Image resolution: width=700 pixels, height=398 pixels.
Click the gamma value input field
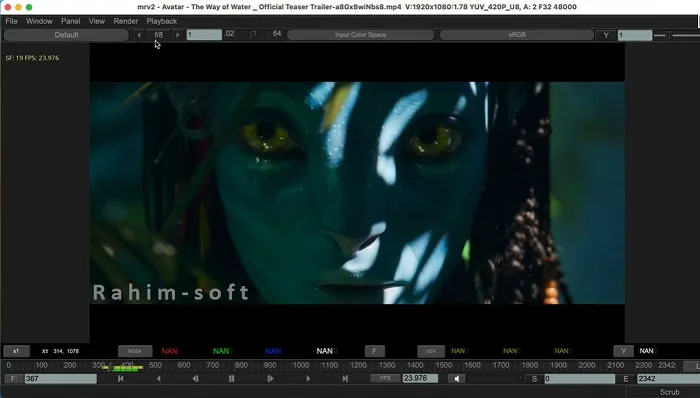(635, 35)
